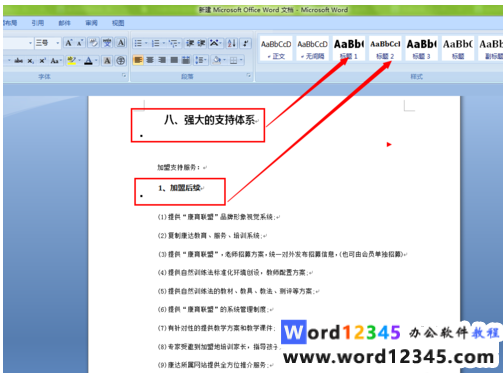Toggle strikethrough formatting

[18, 61]
